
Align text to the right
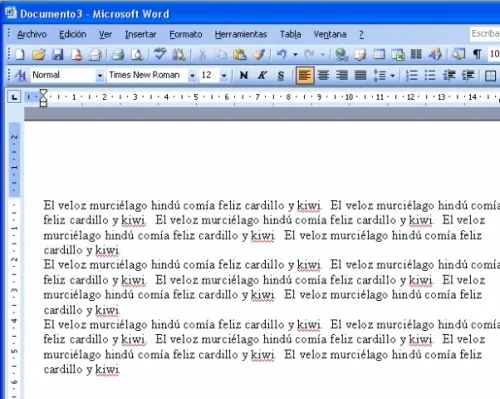point(342,75)
